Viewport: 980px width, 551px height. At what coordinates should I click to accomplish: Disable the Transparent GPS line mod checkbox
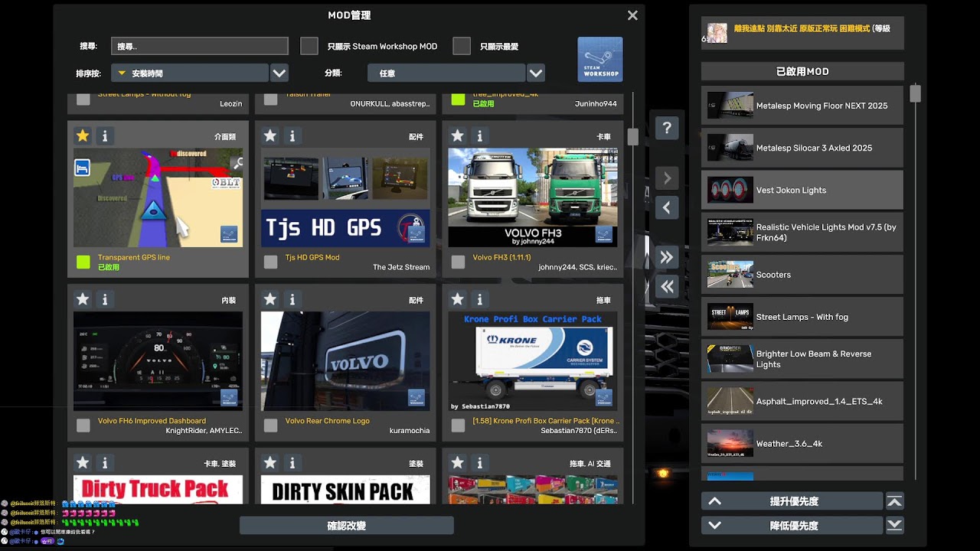(x=83, y=262)
